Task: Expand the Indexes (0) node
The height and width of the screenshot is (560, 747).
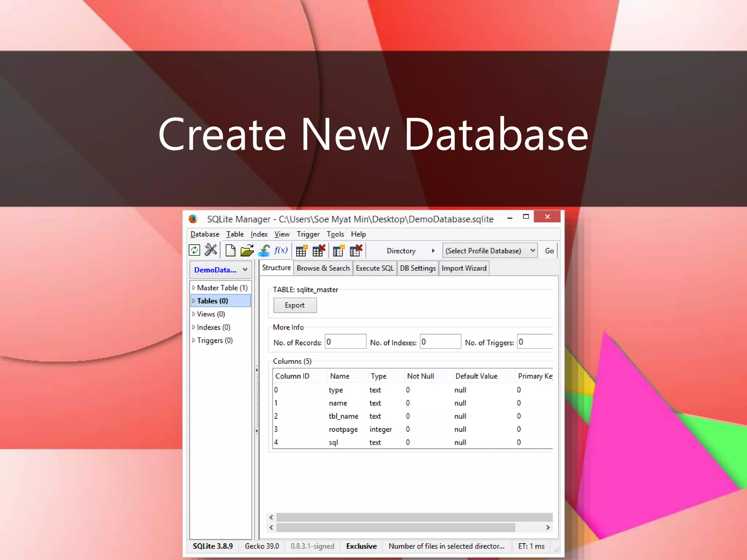Action: (194, 327)
